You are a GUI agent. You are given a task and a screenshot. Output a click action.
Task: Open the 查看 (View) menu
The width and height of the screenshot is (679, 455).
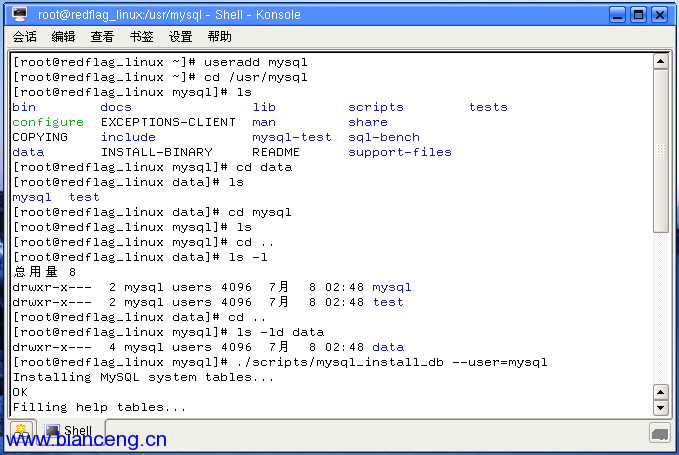coord(102,37)
